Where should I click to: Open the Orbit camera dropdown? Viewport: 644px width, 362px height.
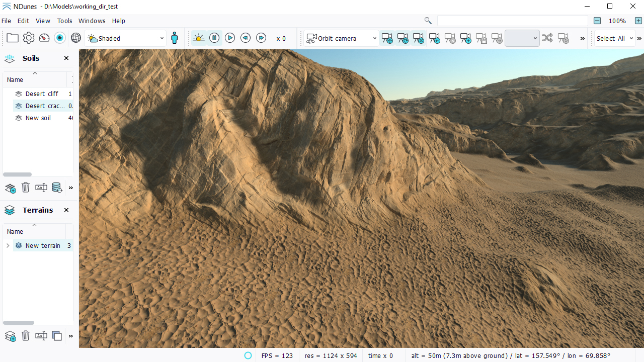[x=342, y=38]
